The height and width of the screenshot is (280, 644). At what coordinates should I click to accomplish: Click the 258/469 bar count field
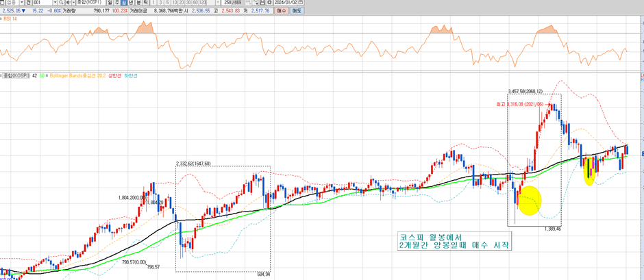[x=230, y=2]
